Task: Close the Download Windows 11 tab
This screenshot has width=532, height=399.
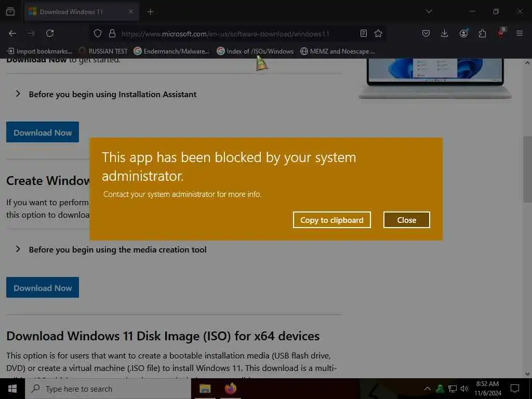Action: tap(131, 11)
